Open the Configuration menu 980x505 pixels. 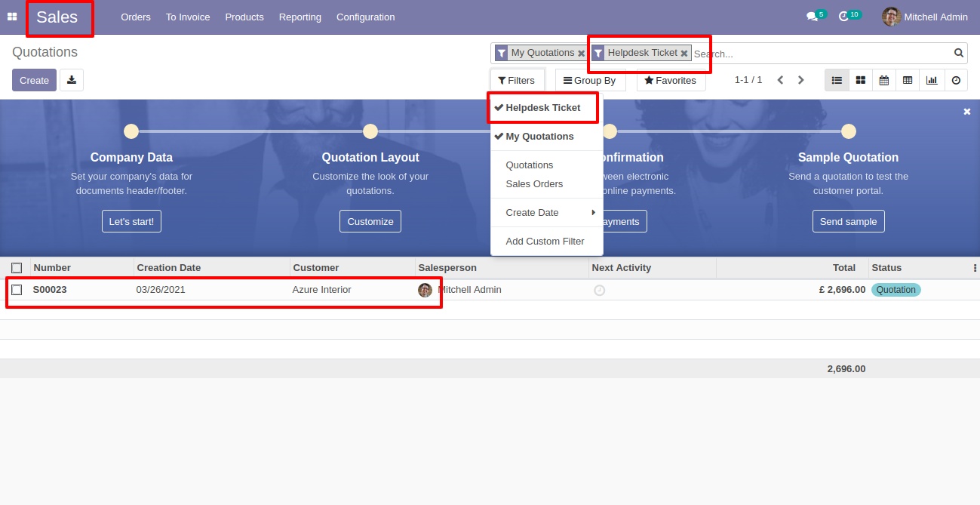tap(366, 17)
